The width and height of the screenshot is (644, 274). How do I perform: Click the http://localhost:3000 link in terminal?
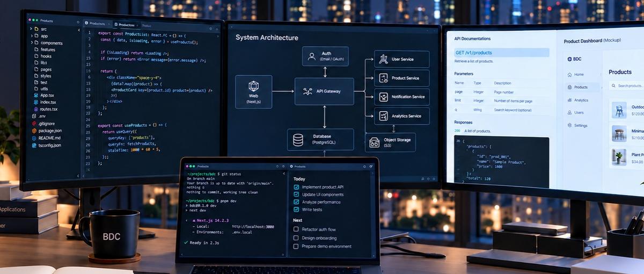click(x=253, y=227)
